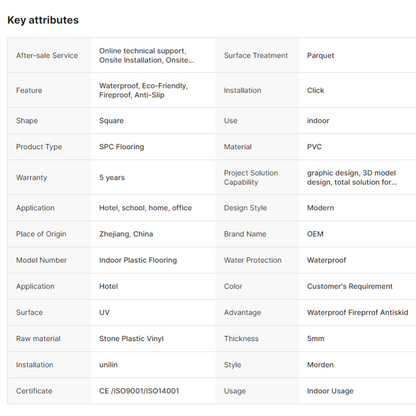Click the Waterproof, Eco-Friendly feature value
This screenshot has width=416, height=416.
pyautogui.click(x=143, y=90)
